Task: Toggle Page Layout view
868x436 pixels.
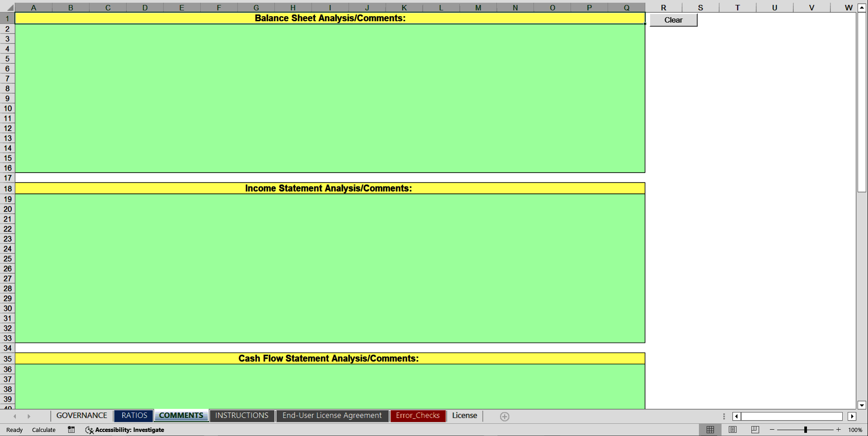Action: 732,430
